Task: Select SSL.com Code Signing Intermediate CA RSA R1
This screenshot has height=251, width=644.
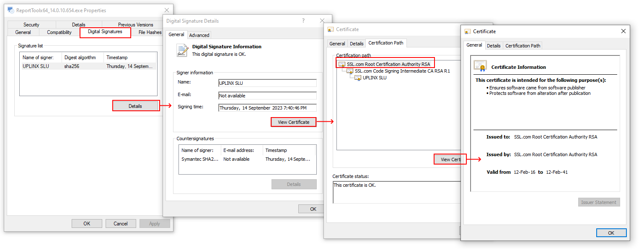Action: (x=402, y=71)
